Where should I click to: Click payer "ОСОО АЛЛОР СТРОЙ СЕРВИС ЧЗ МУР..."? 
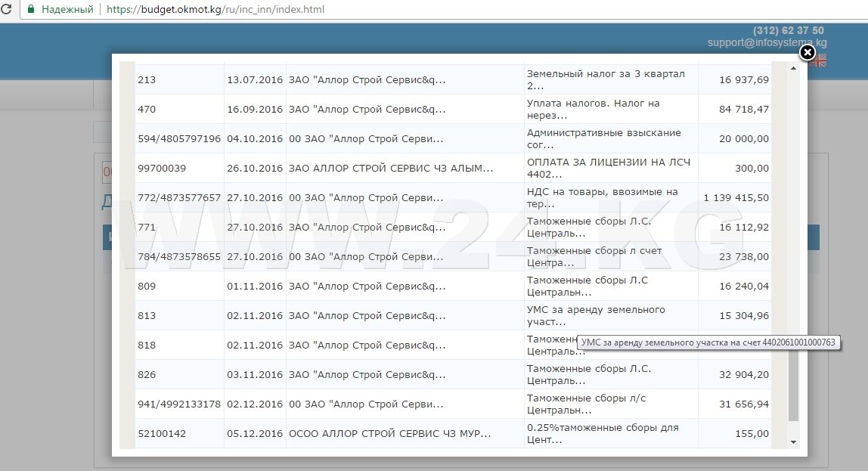[x=389, y=434]
